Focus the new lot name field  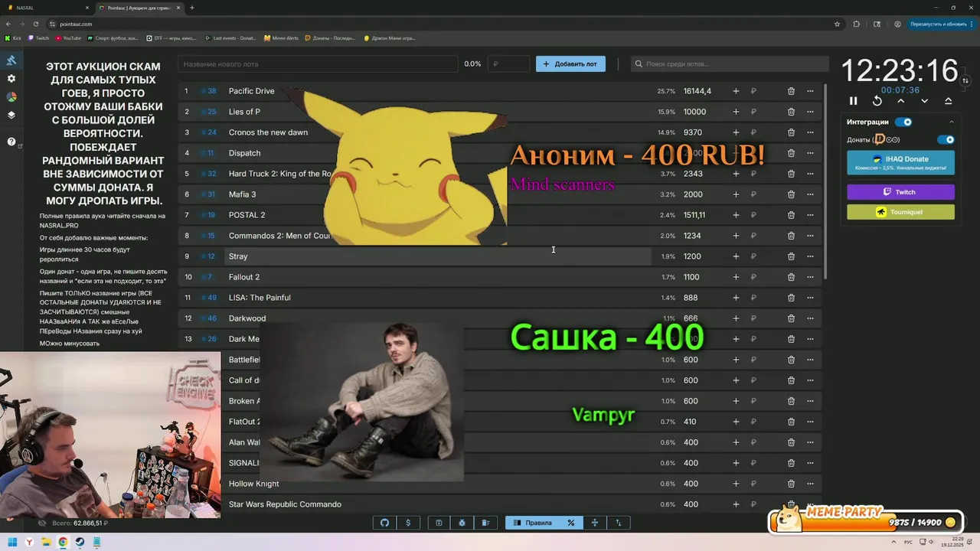coord(318,64)
